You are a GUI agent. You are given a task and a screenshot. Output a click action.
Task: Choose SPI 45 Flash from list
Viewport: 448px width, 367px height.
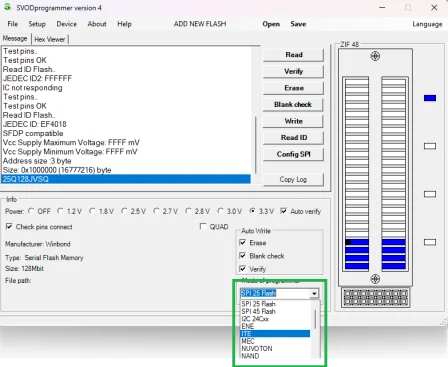point(275,311)
